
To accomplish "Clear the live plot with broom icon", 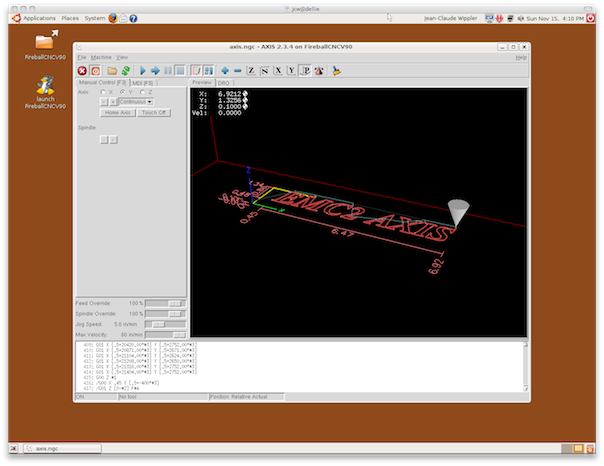I will click(x=336, y=71).
